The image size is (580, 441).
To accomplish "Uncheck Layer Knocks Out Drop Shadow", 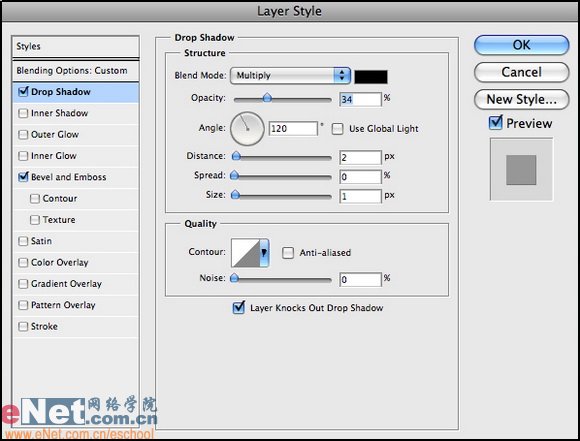I will click(x=239, y=307).
